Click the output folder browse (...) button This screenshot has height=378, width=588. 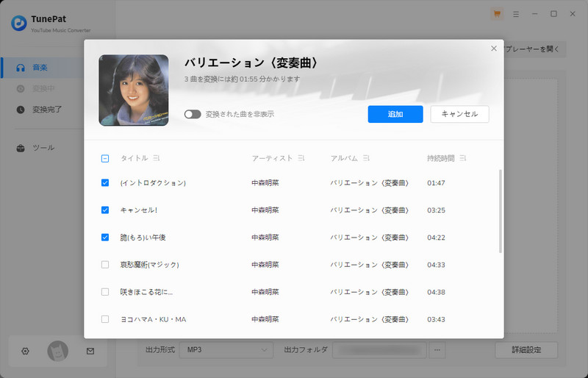[437, 350]
